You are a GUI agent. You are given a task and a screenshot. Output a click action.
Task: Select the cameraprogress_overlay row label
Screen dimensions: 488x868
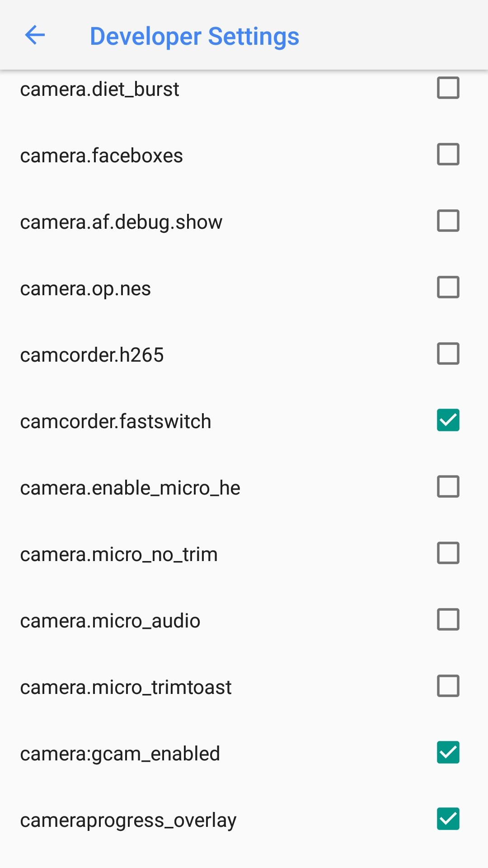128,820
